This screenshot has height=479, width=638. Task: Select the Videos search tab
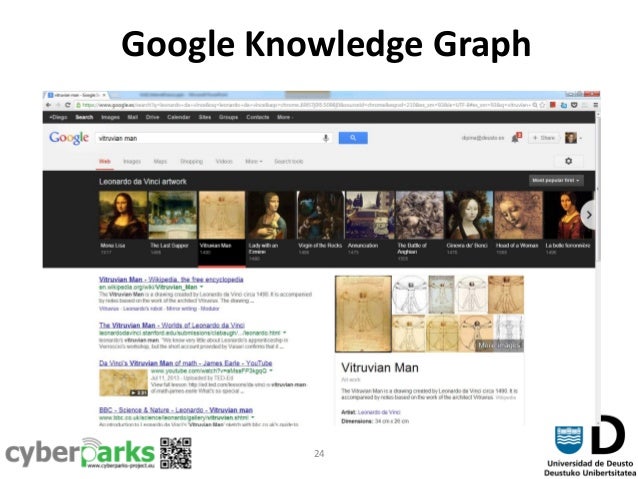(x=224, y=162)
